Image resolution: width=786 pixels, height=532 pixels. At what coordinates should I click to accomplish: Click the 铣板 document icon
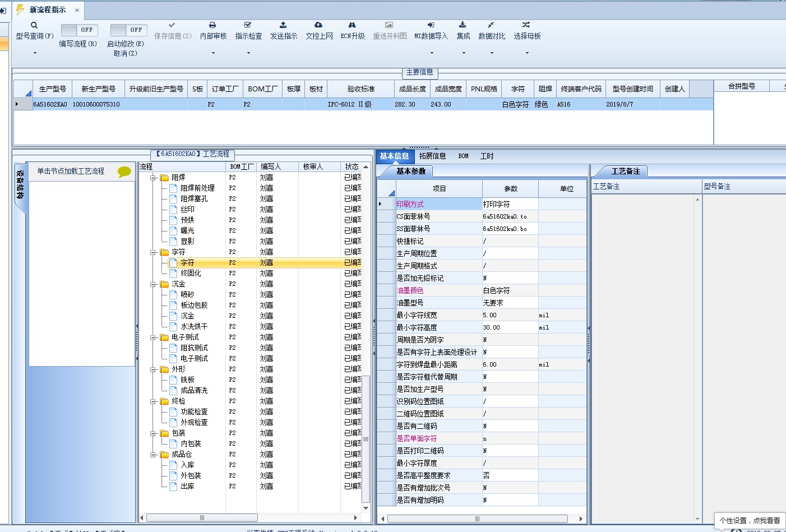174,380
